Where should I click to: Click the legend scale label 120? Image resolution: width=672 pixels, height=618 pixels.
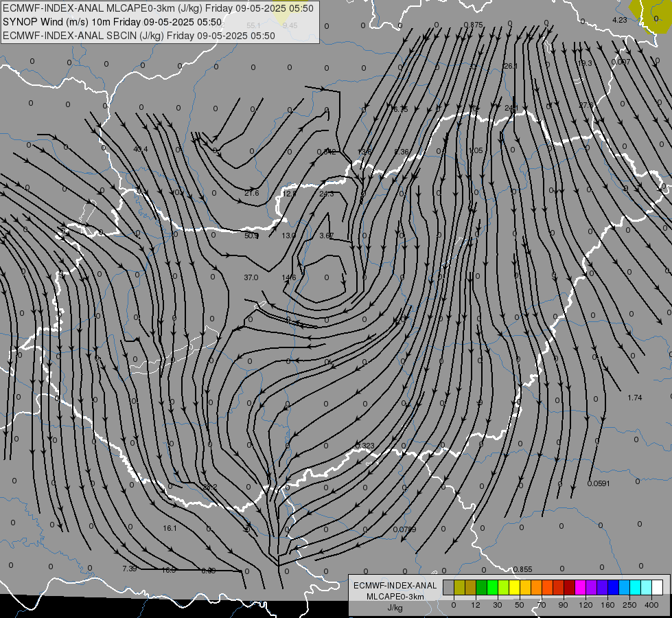pyautogui.click(x=586, y=605)
